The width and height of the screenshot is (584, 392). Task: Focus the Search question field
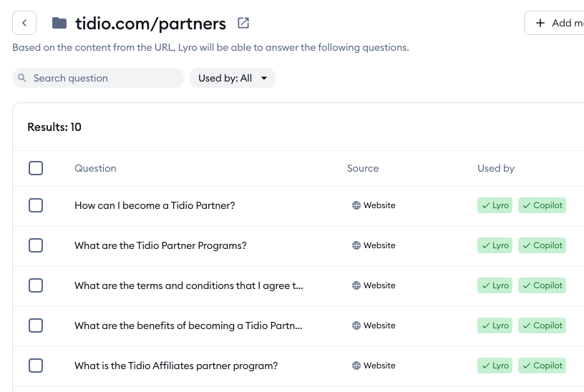(98, 78)
